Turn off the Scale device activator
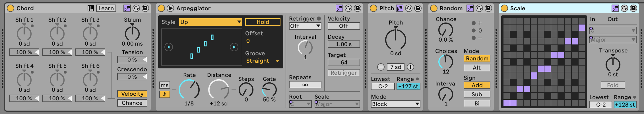 (504, 8)
